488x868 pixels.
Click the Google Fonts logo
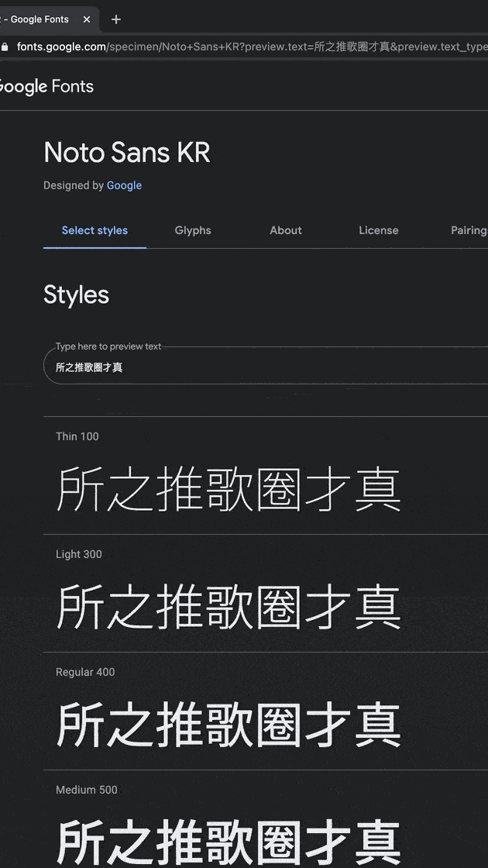(45, 87)
